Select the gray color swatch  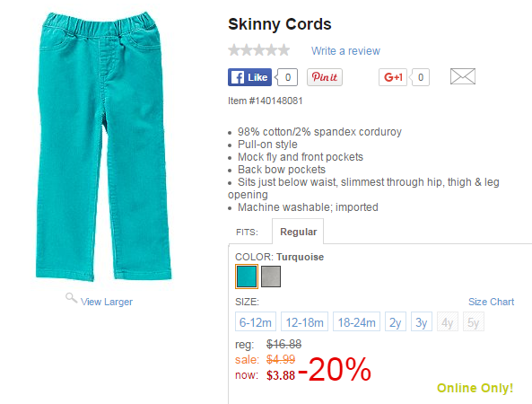(271, 277)
